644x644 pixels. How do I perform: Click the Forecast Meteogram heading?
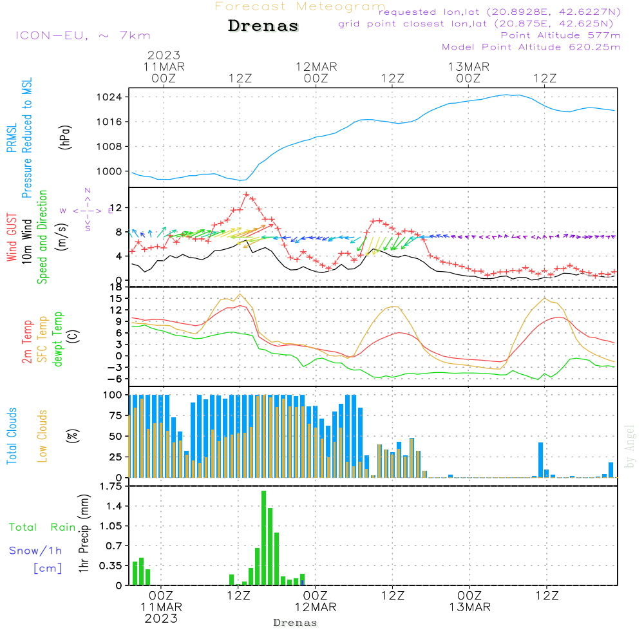tap(300, 6)
